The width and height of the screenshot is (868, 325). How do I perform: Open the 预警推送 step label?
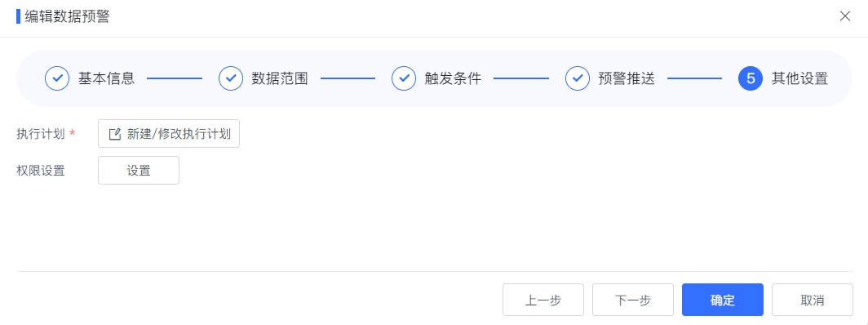pos(627,78)
